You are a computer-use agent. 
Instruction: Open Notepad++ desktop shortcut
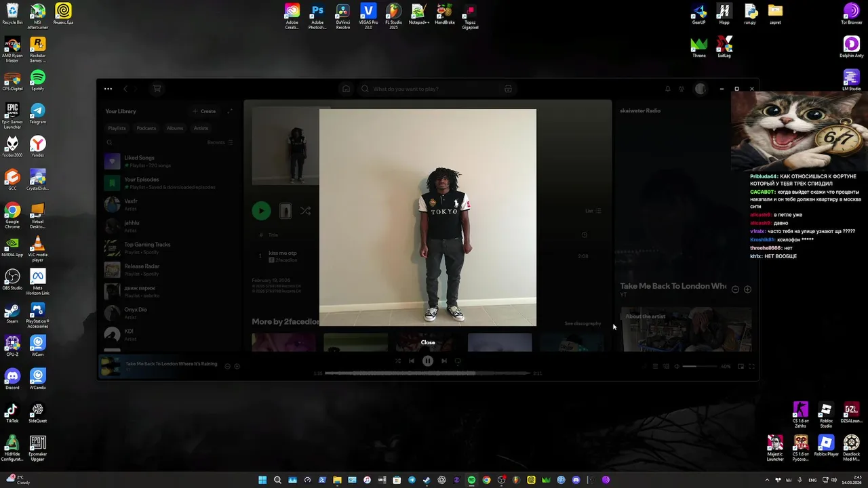pos(418,14)
